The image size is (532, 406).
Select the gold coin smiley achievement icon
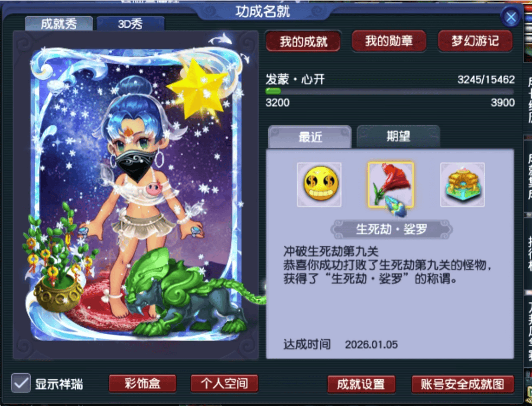click(319, 185)
